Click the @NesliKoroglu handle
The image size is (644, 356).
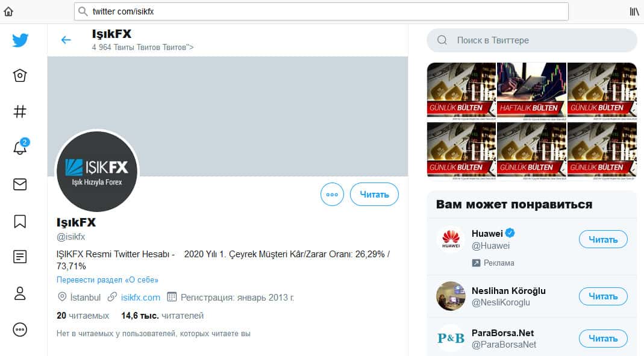[501, 302]
